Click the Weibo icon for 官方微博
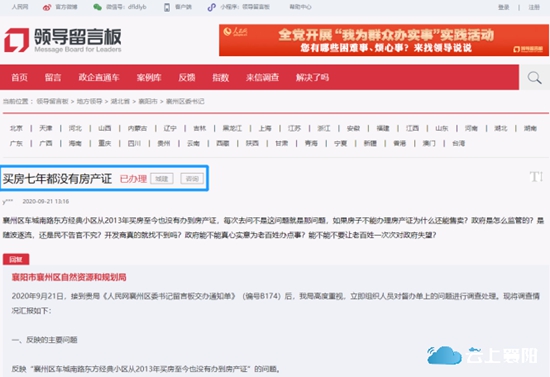Viewport: 550px width, 377px height. pos(47,7)
